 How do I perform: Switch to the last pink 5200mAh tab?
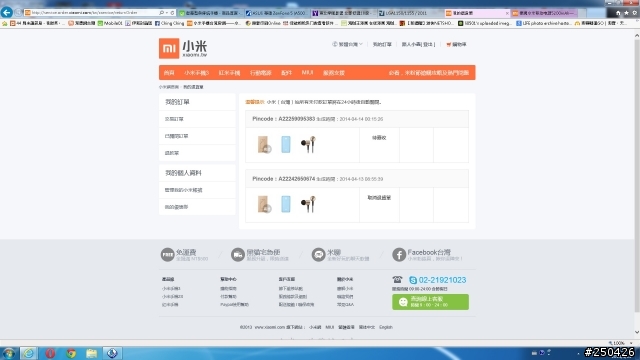pyautogui.click(x=544, y=13)
